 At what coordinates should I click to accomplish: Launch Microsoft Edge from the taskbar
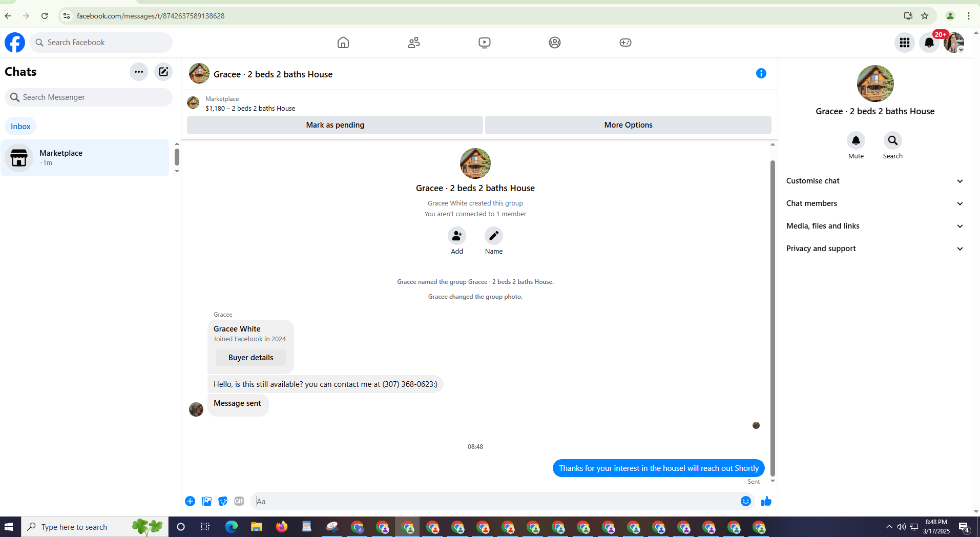coord(232,527)
